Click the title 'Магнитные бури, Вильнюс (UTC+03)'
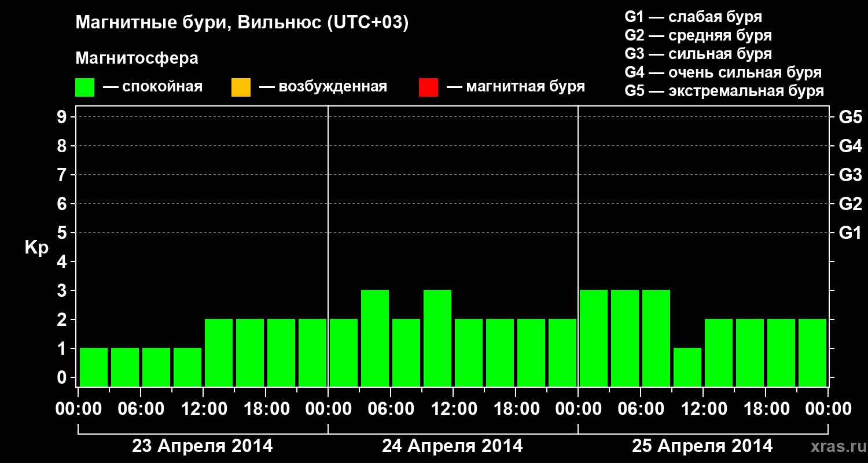 click(x=242, y=24)
